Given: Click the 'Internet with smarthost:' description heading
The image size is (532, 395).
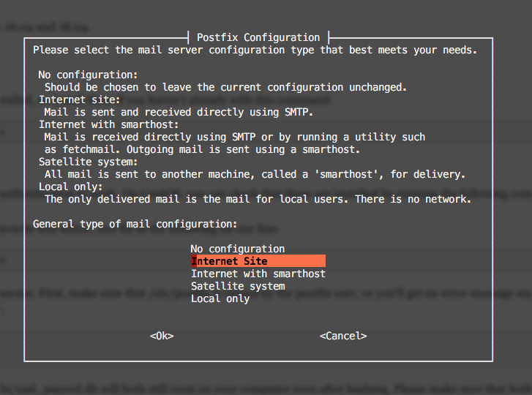Looking at the screenshot, I should [108, 124].
